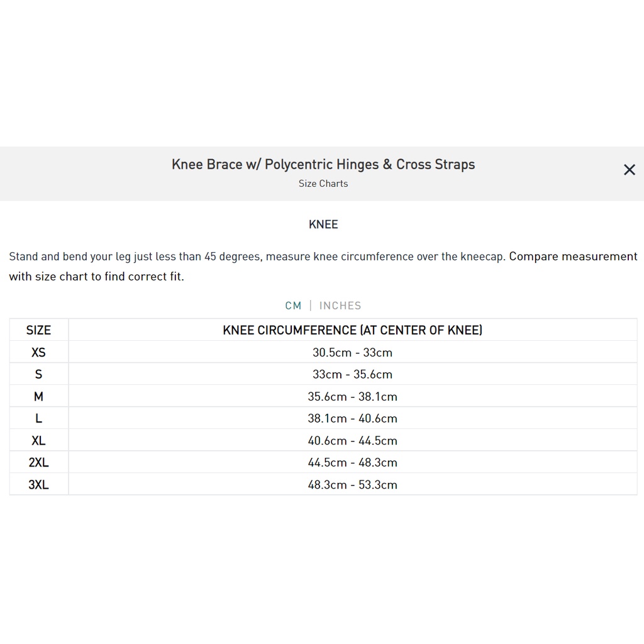The image size is (644, 644).
Task: Click the Knee Circumference column header
Action: [352, 330]
